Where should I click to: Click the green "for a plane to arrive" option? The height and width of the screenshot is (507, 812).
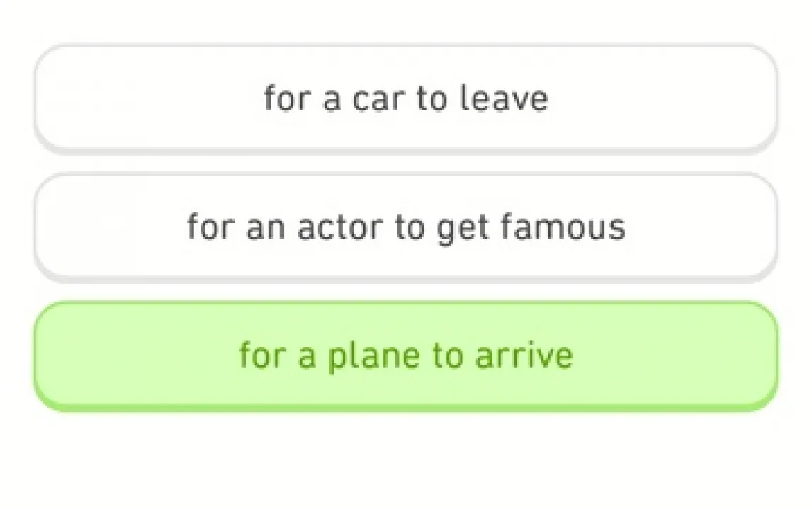(406, 355)
